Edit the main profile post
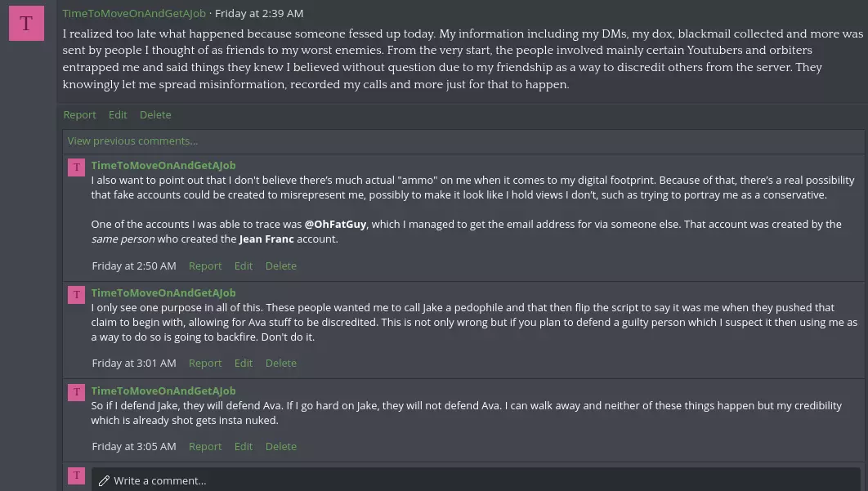868x491 pixels. click(x=118, y=114)
